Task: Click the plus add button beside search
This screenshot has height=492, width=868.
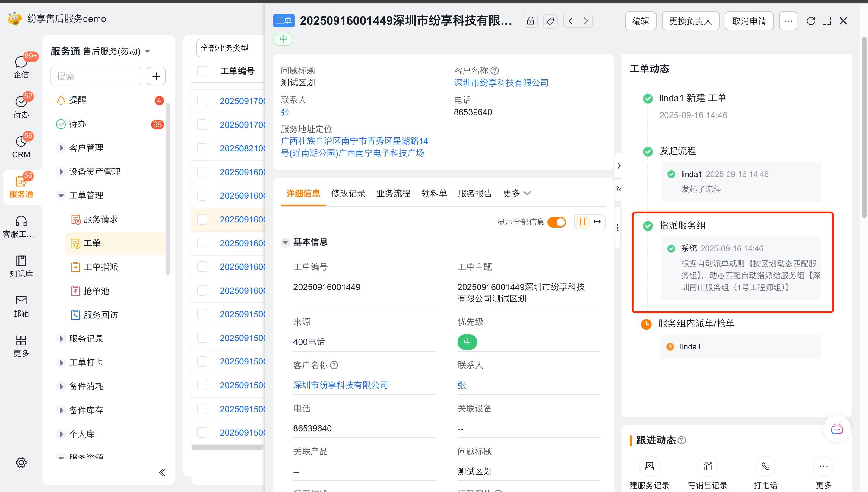Action: click(156, 76)
